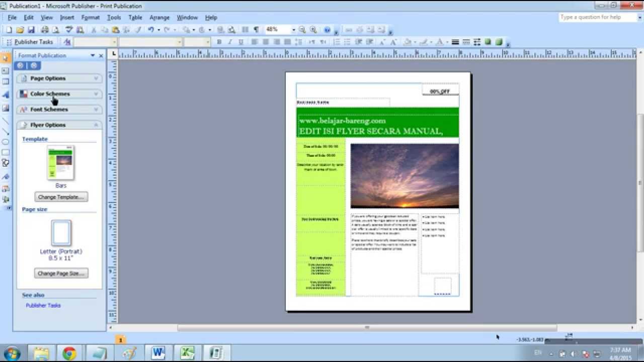The width and height of the screenshot is (644, 362).
Task: Click the blue Help icon in toolbar
Action: click(x=327, y=30)
